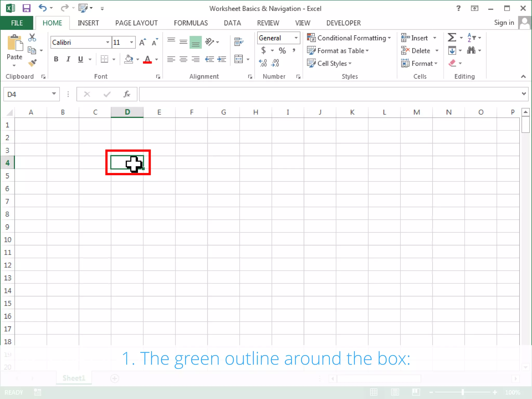Toggle Italic formatting

coord(68,59)
